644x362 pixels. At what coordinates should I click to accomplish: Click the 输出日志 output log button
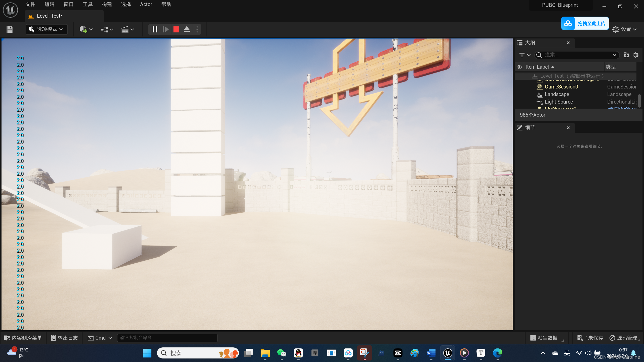coord(64,338)
